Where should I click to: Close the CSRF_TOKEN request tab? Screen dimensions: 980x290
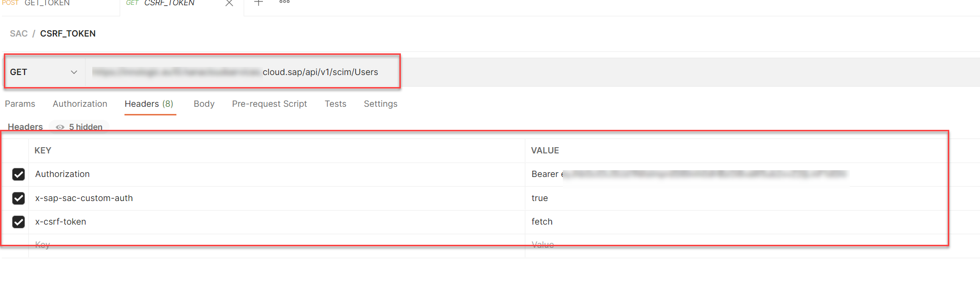point(229,3)
